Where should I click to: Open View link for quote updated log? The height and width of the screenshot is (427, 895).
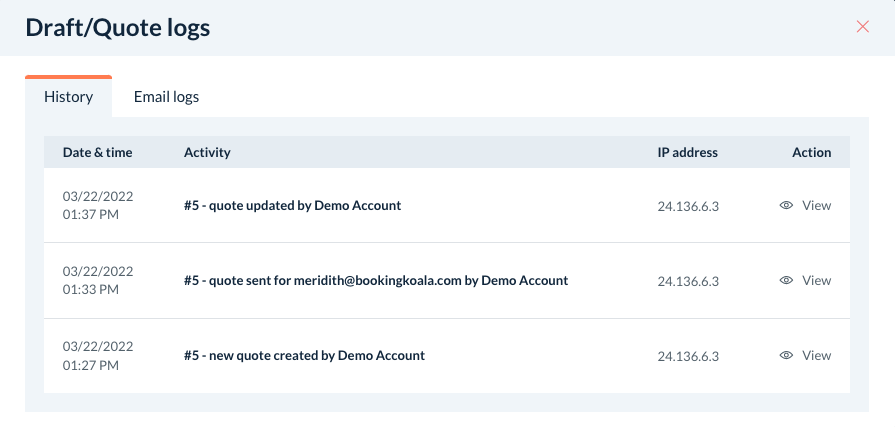click(816, 205)
